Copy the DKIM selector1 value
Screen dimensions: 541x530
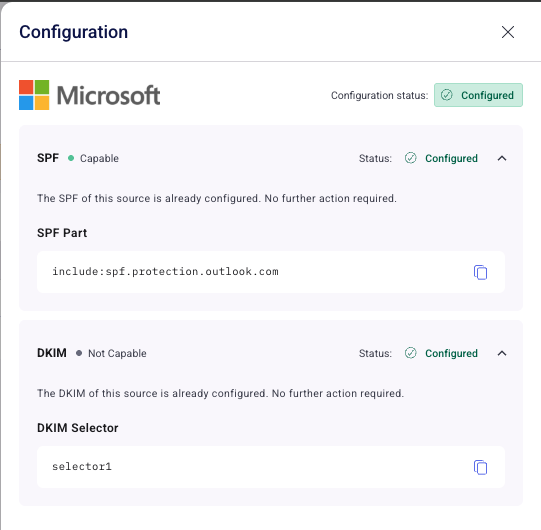(480, 467)
